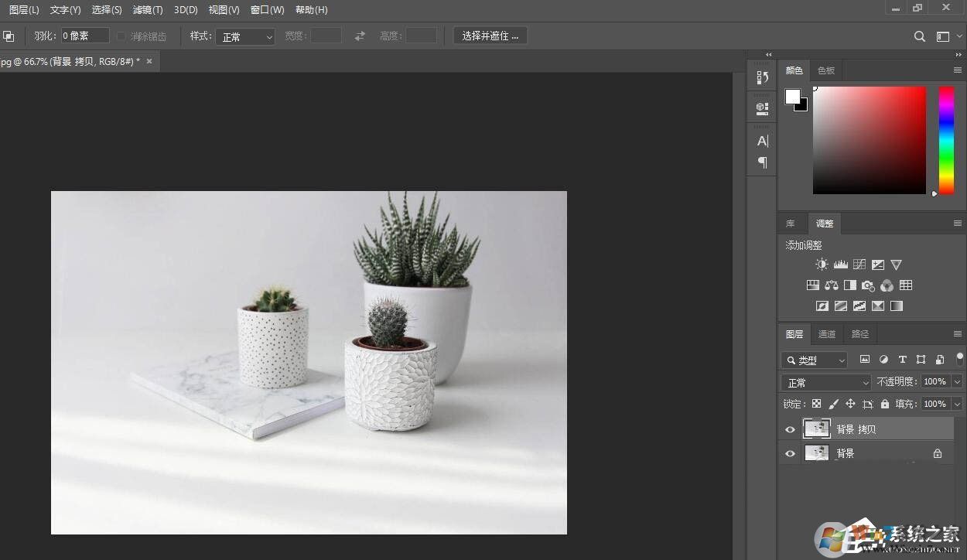Add a Levels adjustment from the Adjustments panel
This screenshot has width=967, height=560.
click(840, 264)
